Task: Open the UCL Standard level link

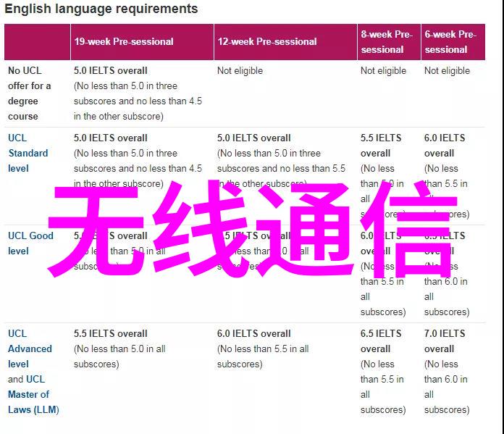Action: click(28, 153)
